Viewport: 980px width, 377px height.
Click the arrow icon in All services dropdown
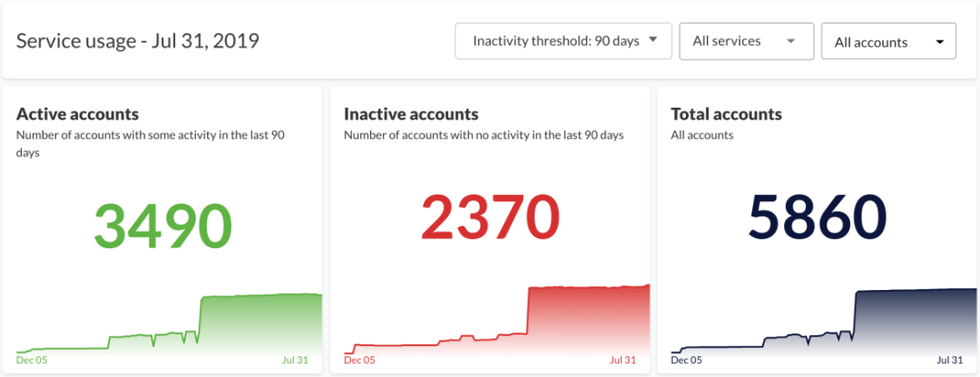coord(790,41)
